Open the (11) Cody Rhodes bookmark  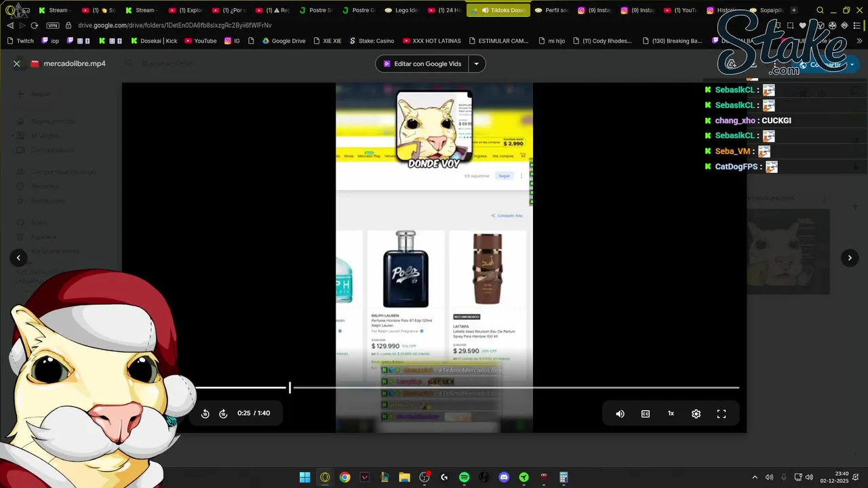coord(601,41)
